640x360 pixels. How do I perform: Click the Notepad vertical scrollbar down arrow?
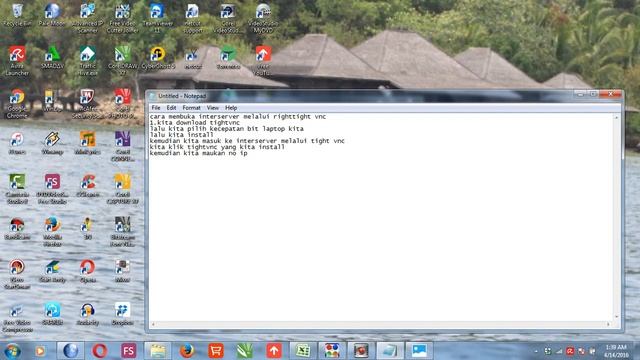point(616,317)
